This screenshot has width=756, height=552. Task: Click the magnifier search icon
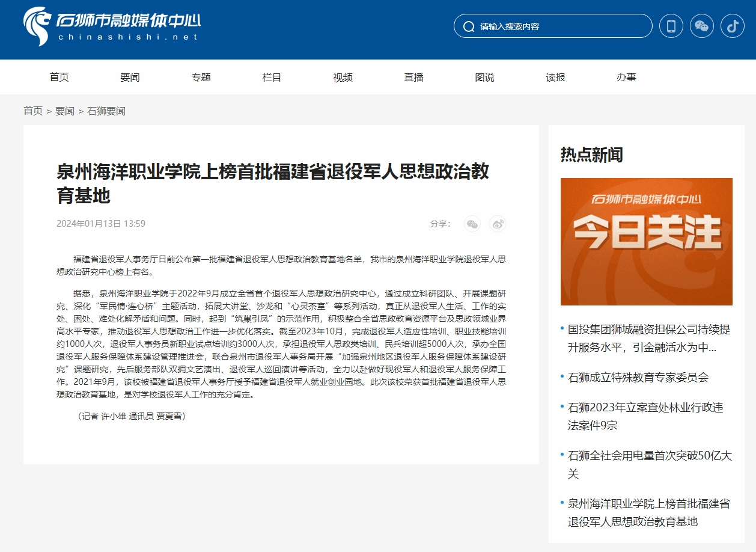pyautogui.click(x=469, y=26)
